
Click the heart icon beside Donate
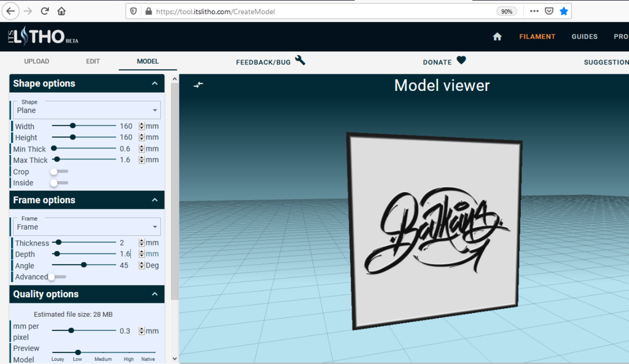461,61
